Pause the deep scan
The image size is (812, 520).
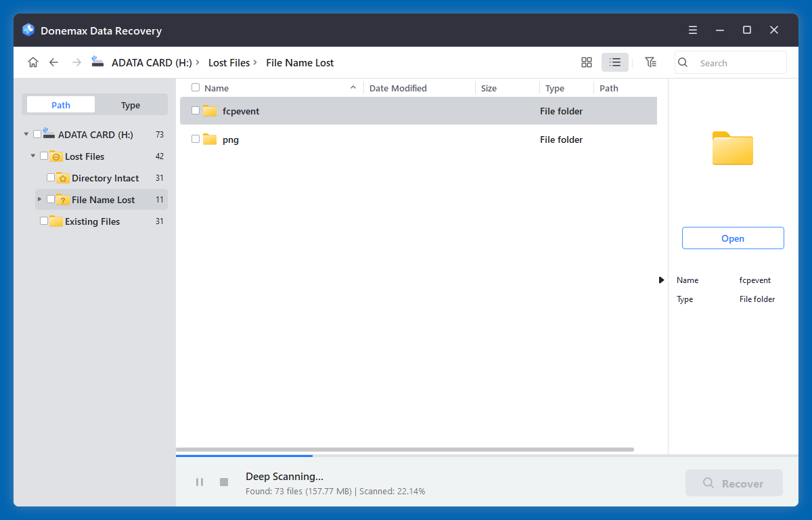200,482
